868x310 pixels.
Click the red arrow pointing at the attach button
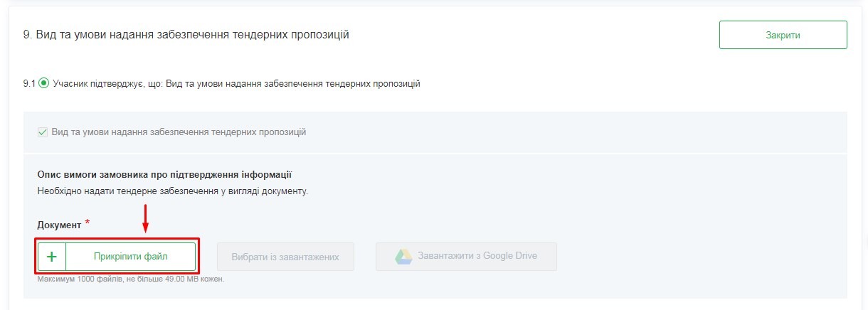145,219
